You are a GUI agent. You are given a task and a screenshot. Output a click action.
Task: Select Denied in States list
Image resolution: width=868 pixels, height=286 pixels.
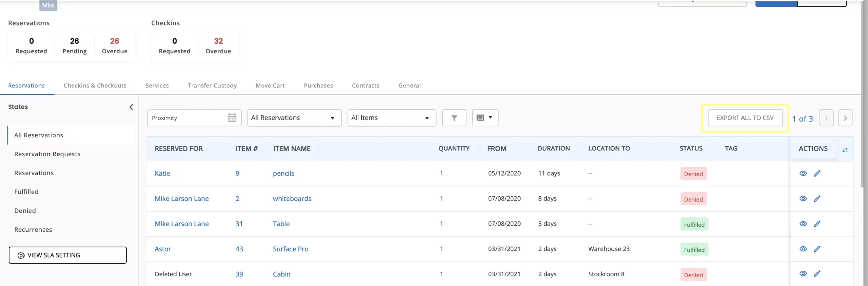[x=25, y=211]
